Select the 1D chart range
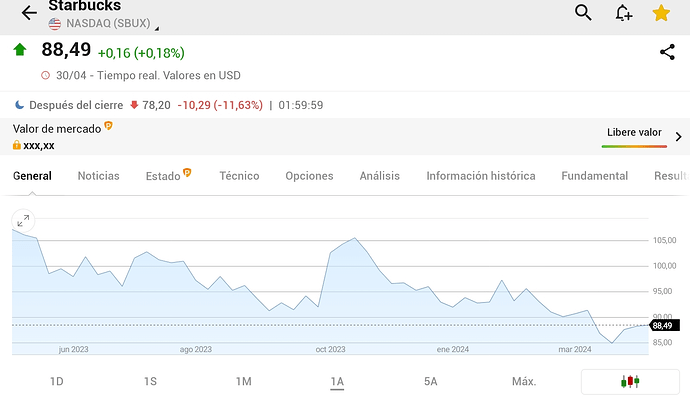The image size is (690, 409). [x=57, y=381]
